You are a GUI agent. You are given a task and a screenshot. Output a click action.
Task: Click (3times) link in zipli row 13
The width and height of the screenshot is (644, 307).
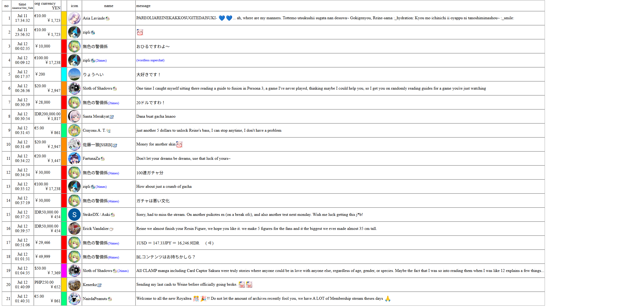click(101, 187)
